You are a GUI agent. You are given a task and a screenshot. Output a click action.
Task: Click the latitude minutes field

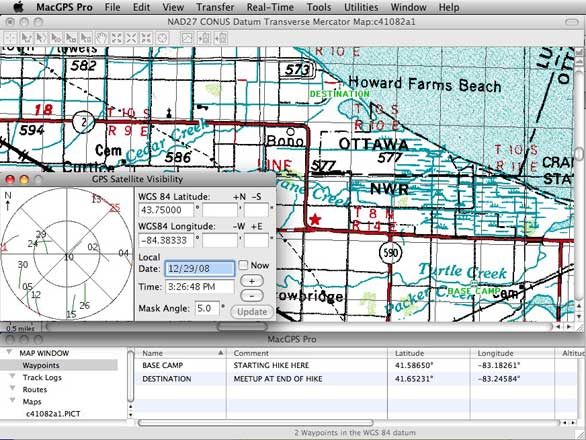click(x=220, y=210)
